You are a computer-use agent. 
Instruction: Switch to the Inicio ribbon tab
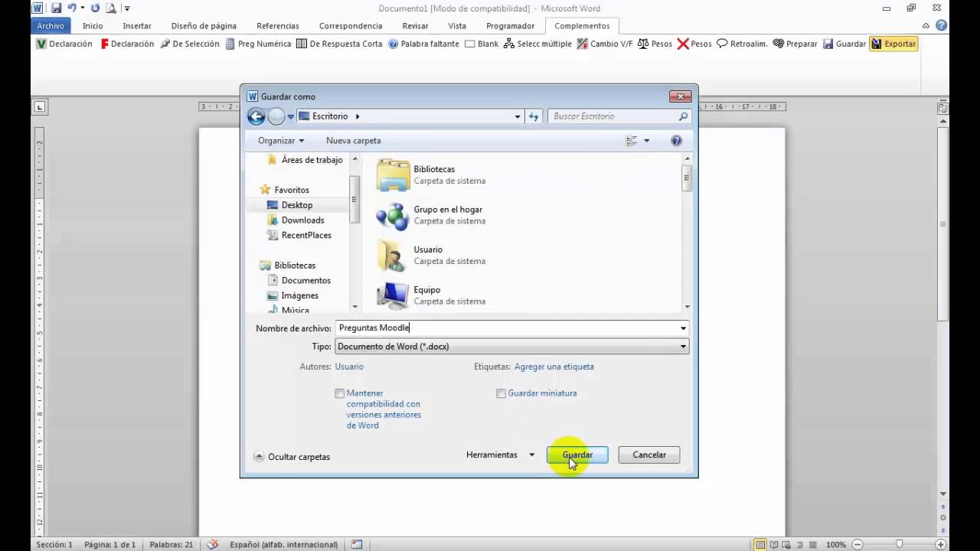click(x=93, y=25)
